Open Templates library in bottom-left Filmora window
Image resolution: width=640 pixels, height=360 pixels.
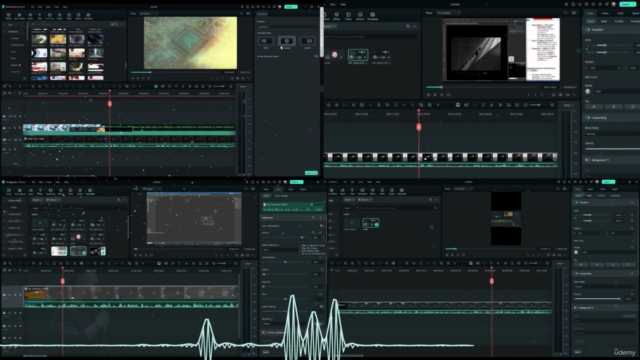coord(90,191)
